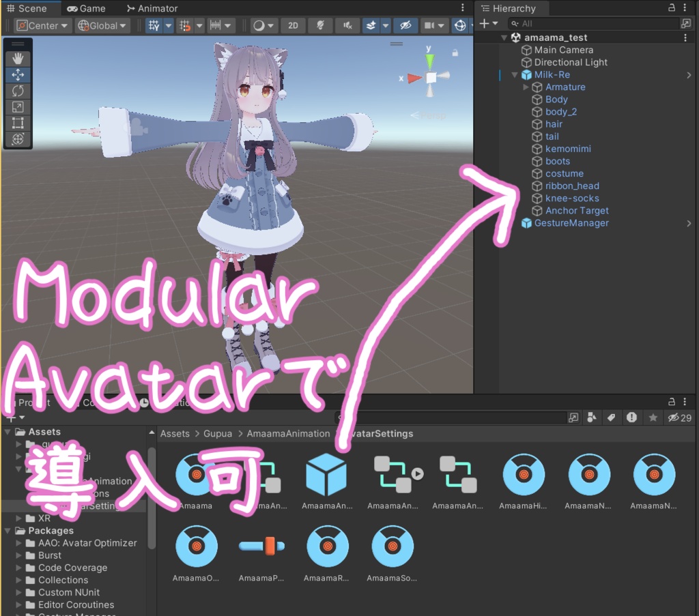The height and width of the screenshot is (616, 699).
Task: Select Anchor Target object
Action: click(577, 211)
